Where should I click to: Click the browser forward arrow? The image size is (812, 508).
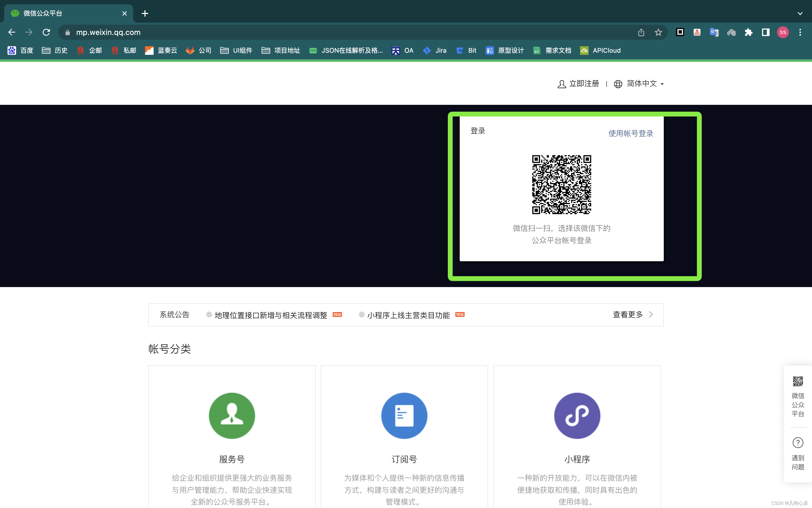(x=29, y=32)
